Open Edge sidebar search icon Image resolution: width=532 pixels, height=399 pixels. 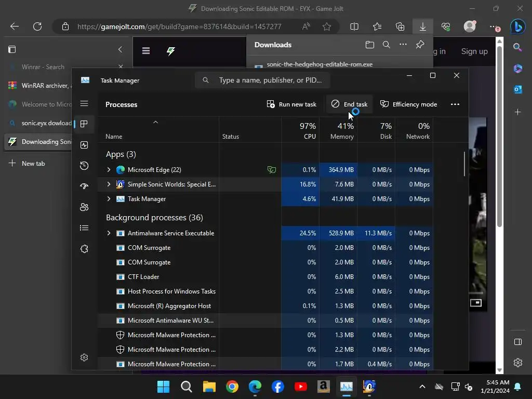tap(518, 47)
